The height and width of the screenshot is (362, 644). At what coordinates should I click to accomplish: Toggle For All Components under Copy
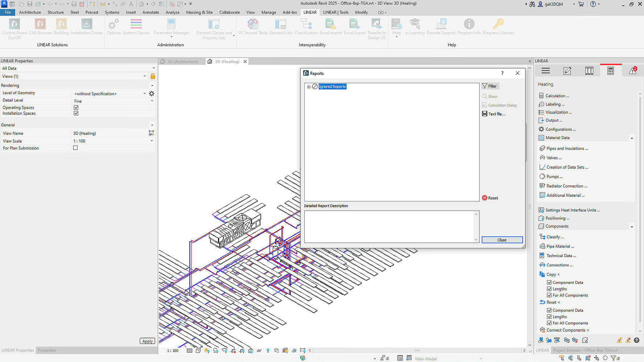pos(549,295)
